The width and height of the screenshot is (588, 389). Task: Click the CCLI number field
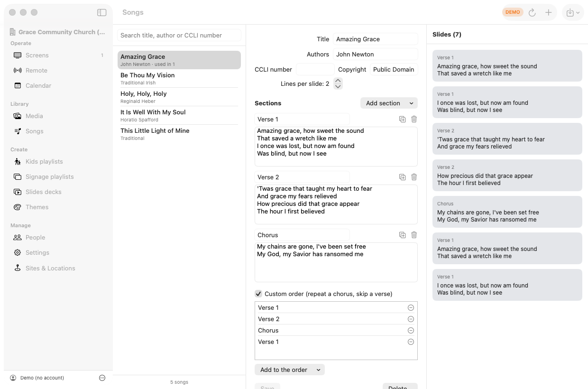(315, 69)
